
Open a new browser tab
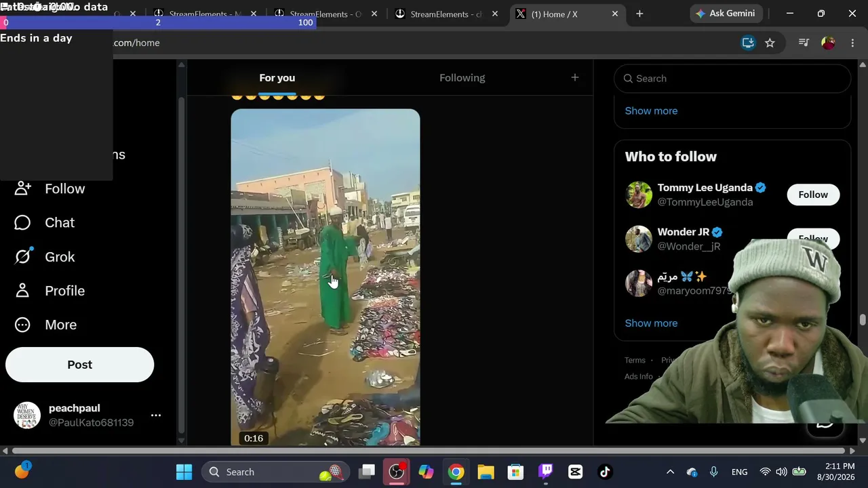639,14
